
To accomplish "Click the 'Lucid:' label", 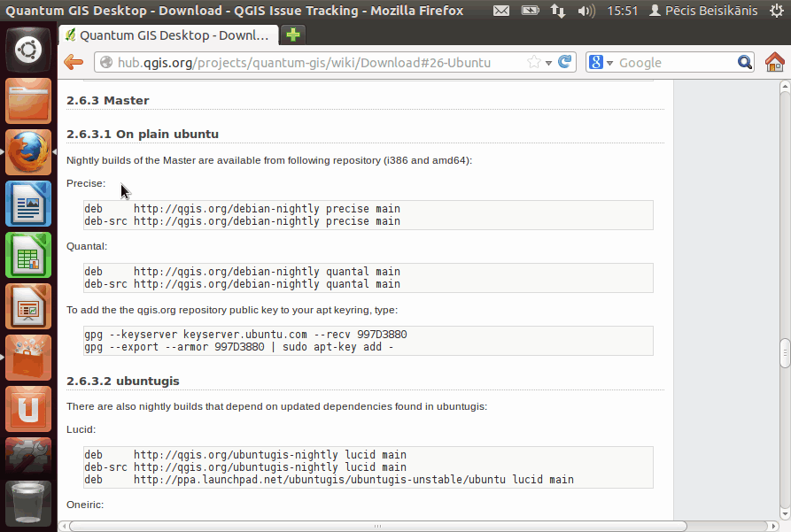I will pyautogui.click(x=81, y=429).
